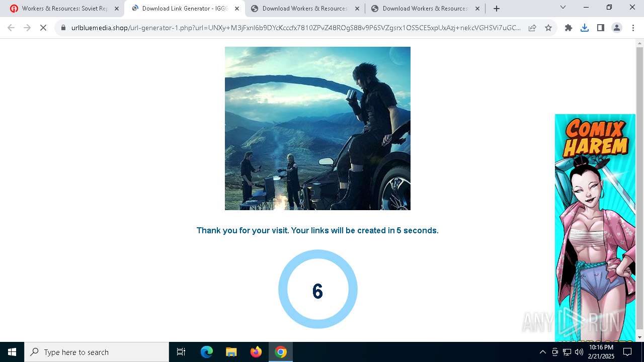Image resolution: width=644 pixels, height=362 pixels.
Task: Click the page scrollbar down arrow
Action: (639, 337)
